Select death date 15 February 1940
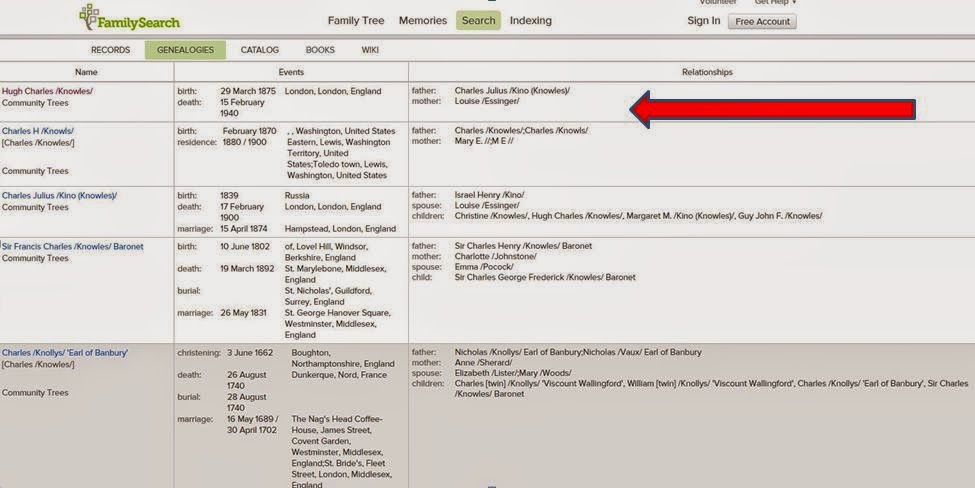The height and width of the screenshot is (488, 975). click(x=242, y=108)
